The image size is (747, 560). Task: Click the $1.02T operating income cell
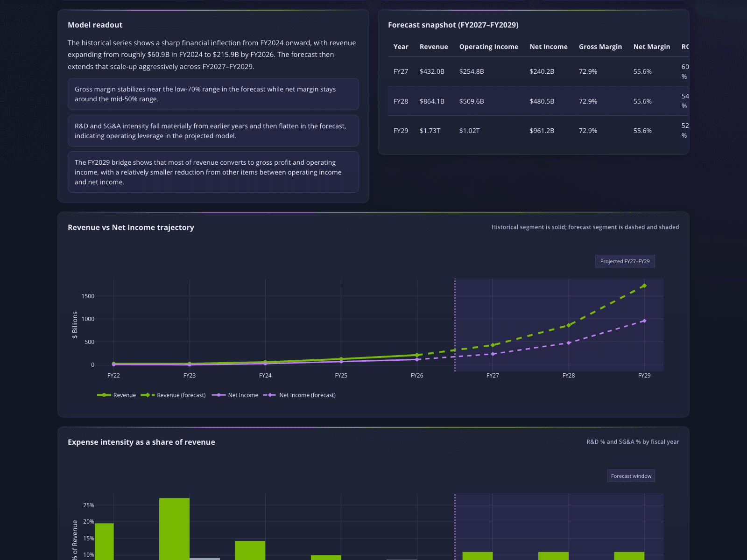pos(469,131)
